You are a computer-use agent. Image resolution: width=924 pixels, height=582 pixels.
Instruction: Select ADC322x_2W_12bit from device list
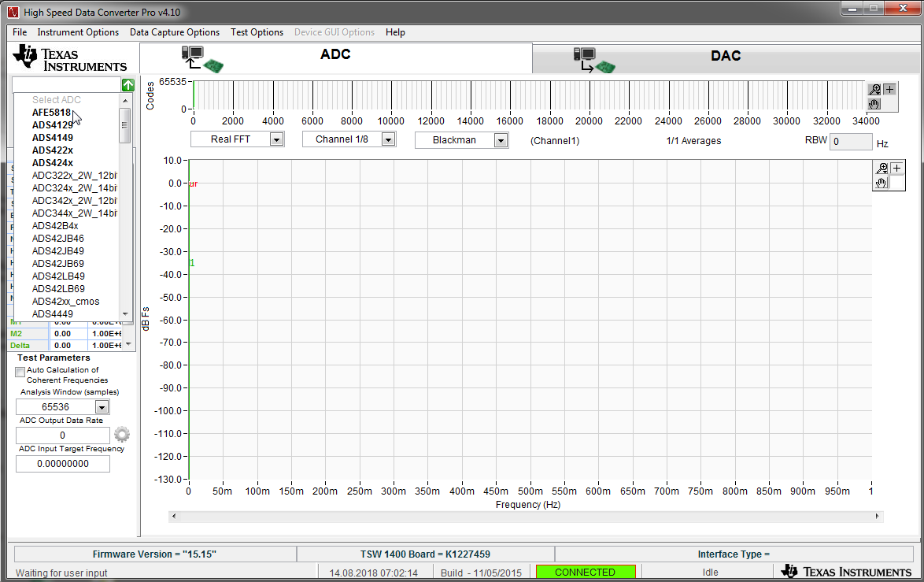point(74,175)
